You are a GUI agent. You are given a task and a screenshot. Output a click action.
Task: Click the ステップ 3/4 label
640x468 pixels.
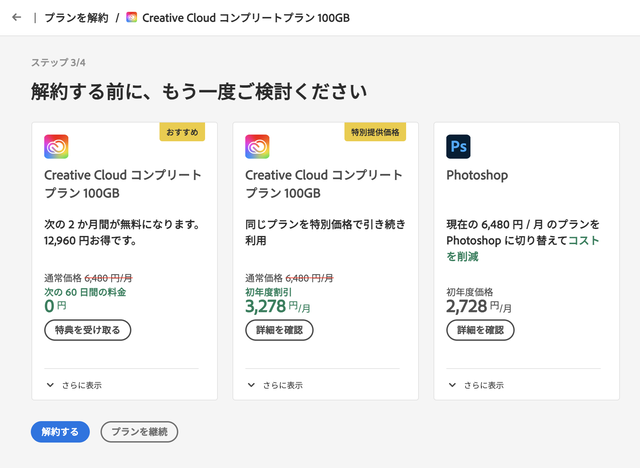58,62
